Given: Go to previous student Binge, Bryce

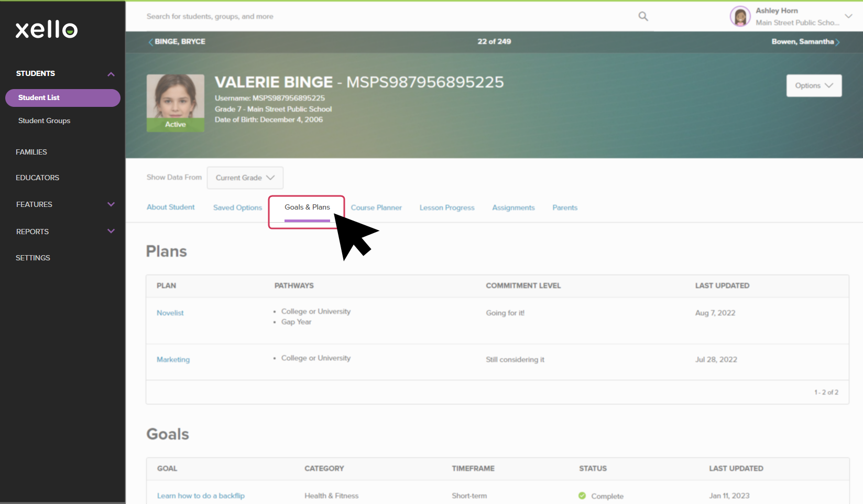Looking at the screenshot, I should click(177, 41).
